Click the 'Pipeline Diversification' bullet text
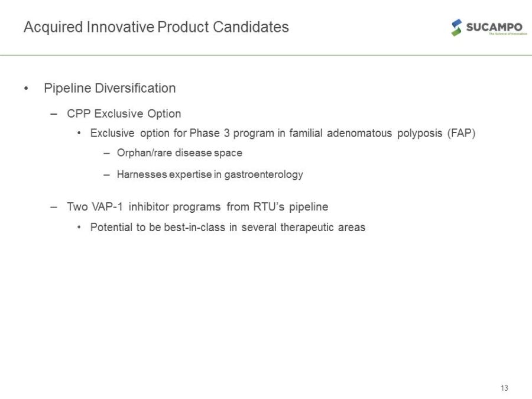Viewport: 532px width, 399px height. (x=110, y=88)
